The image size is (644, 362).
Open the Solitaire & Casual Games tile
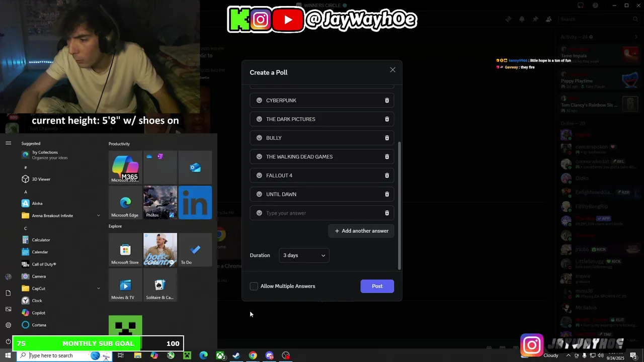click(x=160, y=285)
